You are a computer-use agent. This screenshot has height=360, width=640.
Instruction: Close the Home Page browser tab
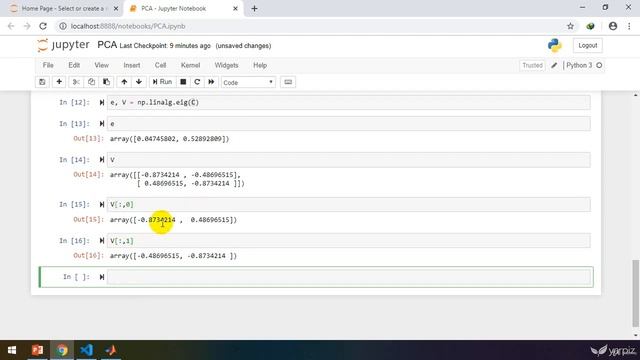point(116,9)
